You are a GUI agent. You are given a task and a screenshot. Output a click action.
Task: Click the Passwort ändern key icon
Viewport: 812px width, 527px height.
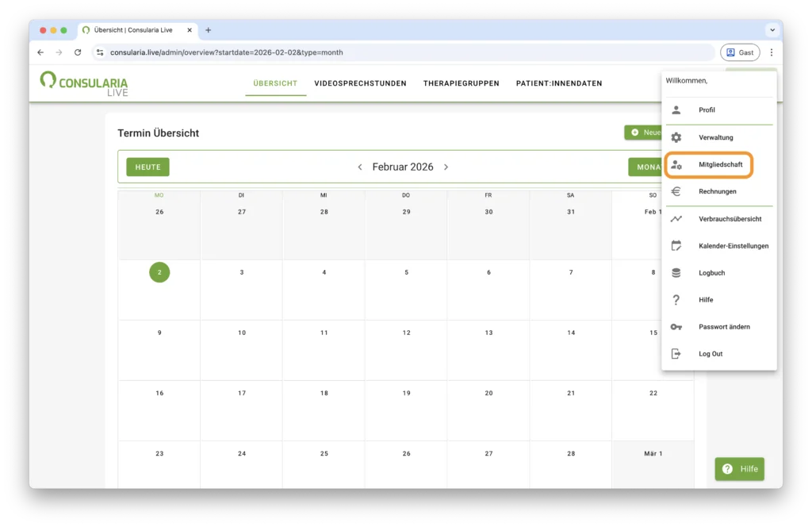click(676, 327)
